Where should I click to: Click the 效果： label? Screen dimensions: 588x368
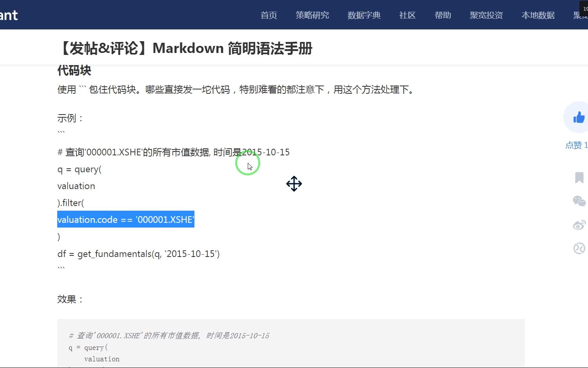(71, 299)
